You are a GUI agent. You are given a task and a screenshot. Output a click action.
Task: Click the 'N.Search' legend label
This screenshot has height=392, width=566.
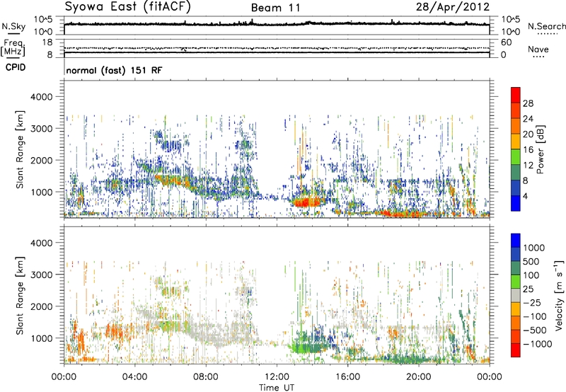[x=546, y=26]
